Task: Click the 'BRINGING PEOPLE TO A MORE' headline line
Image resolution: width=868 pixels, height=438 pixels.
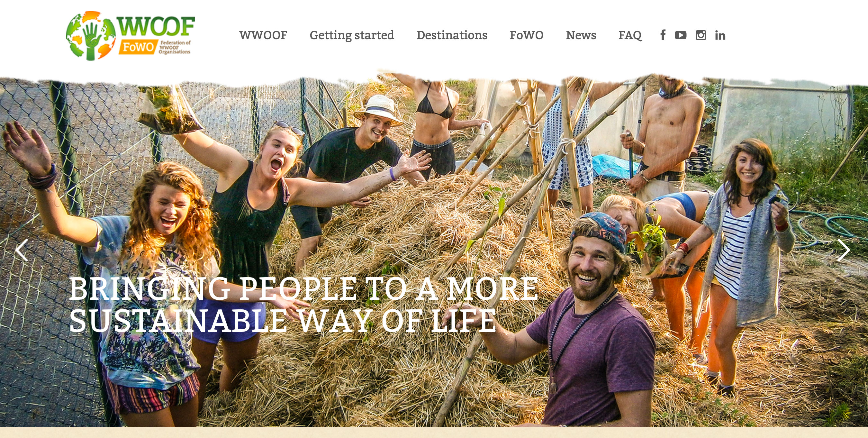Action: 304,289
